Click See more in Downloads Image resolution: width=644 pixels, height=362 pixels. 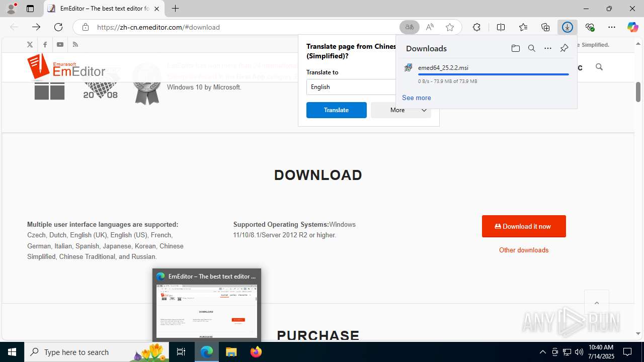416,98
